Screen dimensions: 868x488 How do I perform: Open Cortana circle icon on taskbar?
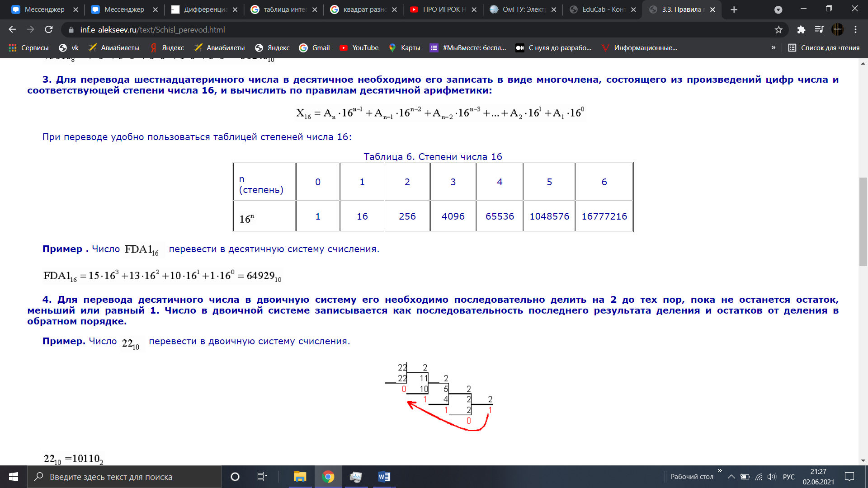235,477
